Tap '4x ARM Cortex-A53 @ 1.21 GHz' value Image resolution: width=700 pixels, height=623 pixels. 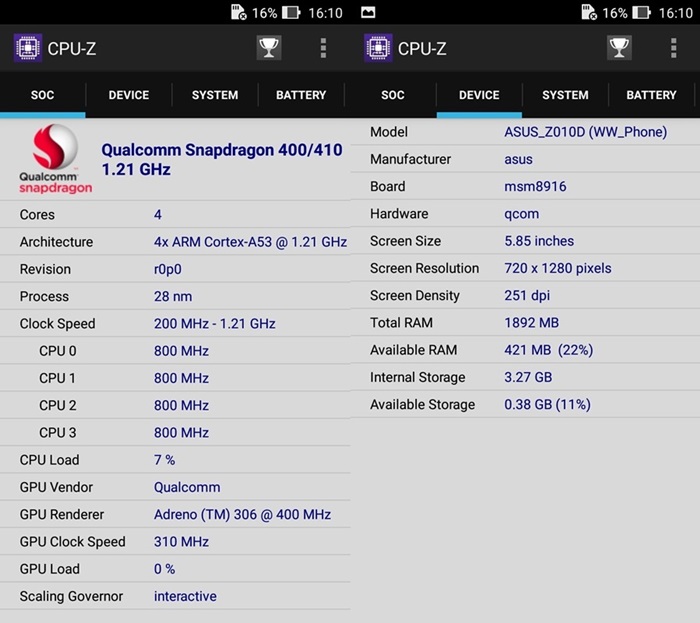250,242
